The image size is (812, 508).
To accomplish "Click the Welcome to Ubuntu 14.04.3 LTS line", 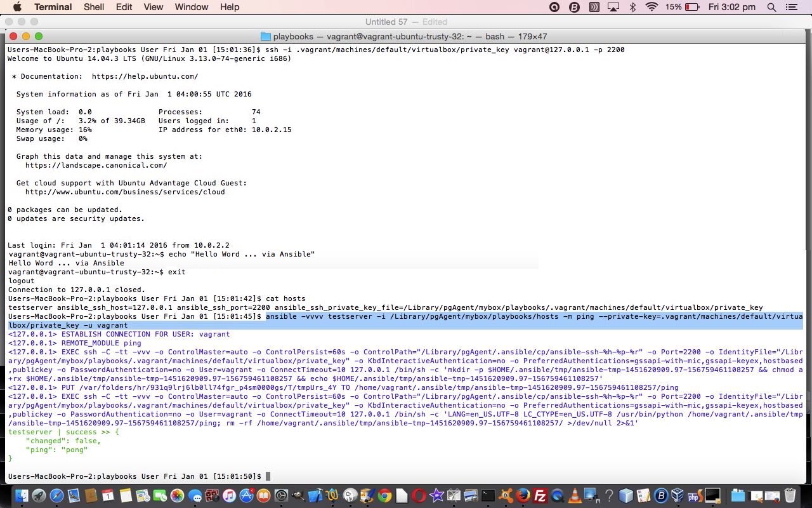I will point(149,58).
